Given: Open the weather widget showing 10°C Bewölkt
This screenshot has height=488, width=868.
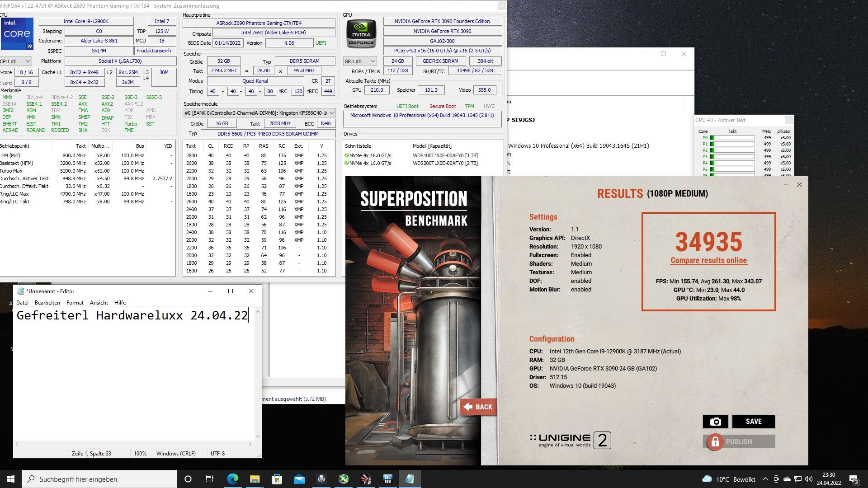Looking at the screenshot, I should [728, 479].
